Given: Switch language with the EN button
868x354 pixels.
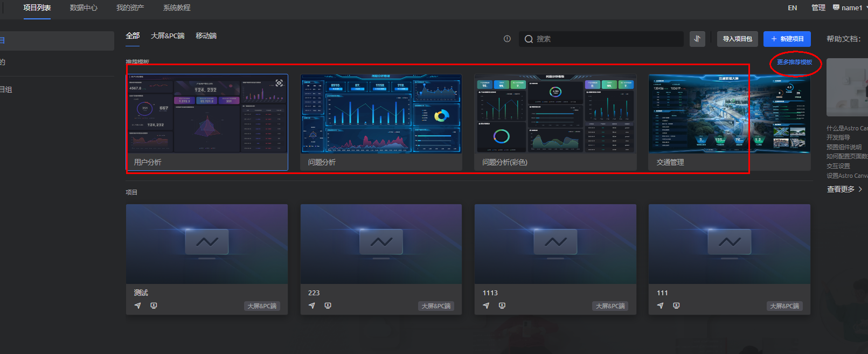Looking at the screenshot, I should click(793, 8).
